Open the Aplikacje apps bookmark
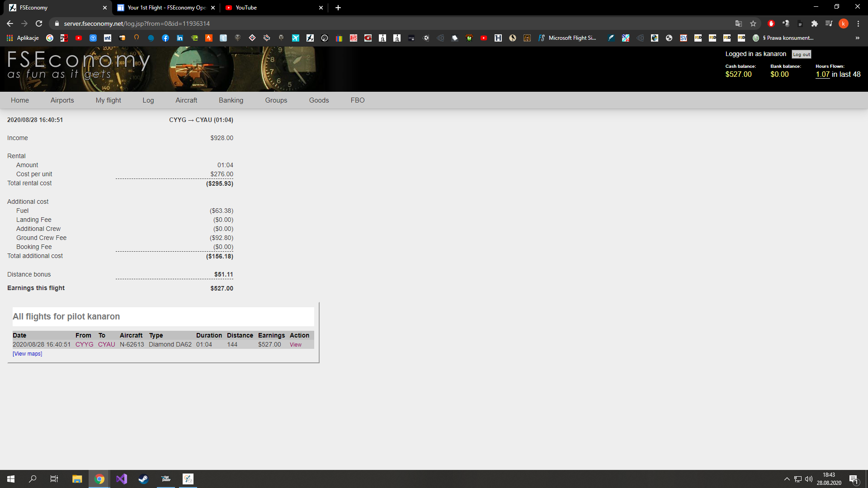 [23, 38]
